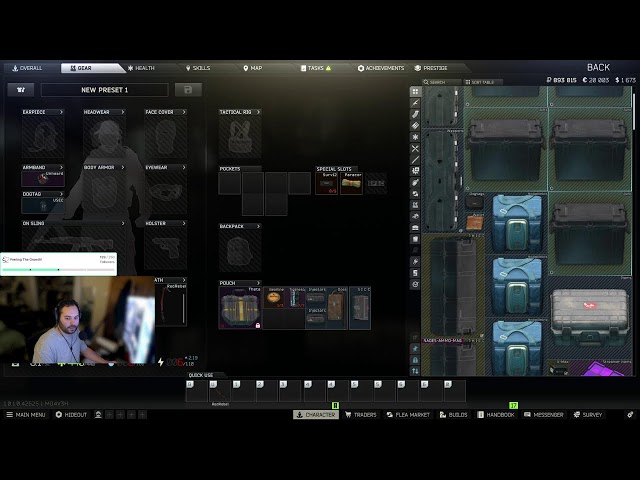Expand the Pouch slot chevron
Screen dimensions: 640x480
click(x=258, y=283)
